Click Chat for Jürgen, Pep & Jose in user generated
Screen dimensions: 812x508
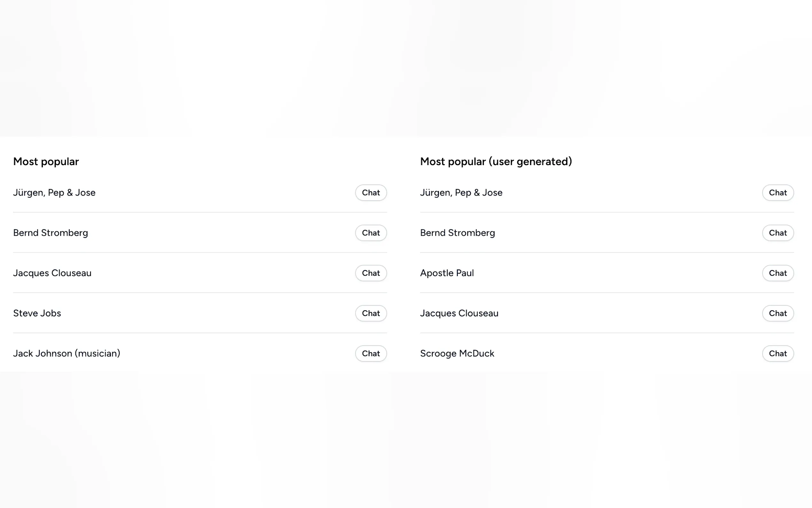pos(777,193)
